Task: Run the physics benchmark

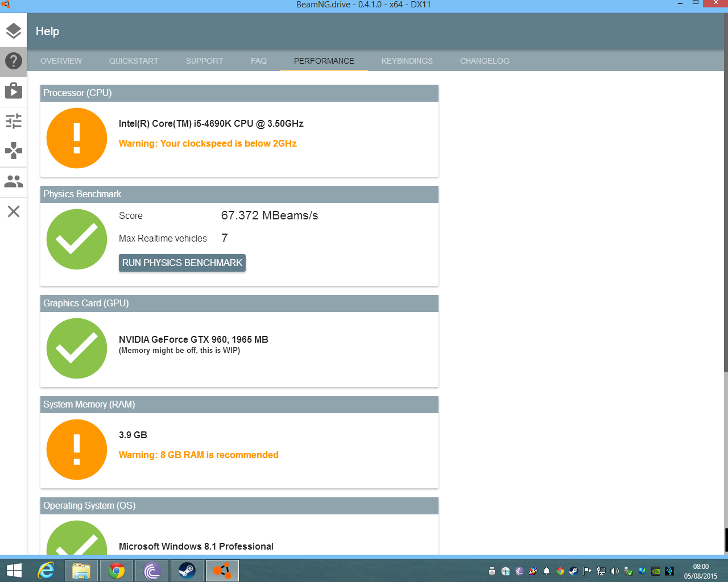Action: (x=182, y=263)
